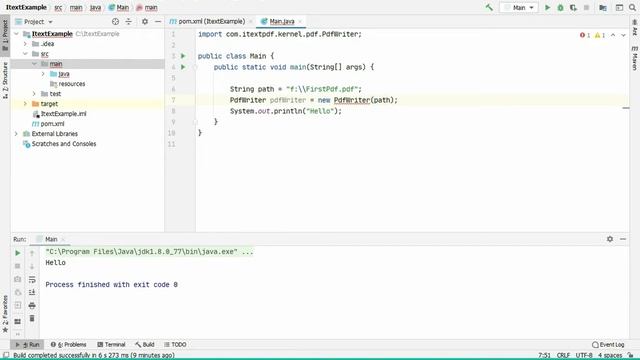Screen dimensions: 640x360
Task: Open the Run tool window button
Action: [x=27, y=344]
